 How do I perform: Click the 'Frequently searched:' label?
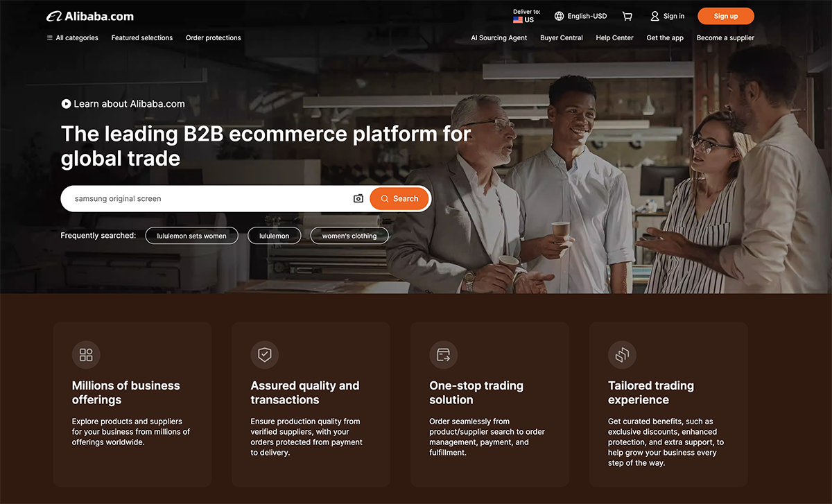click(x=98, y=236)
